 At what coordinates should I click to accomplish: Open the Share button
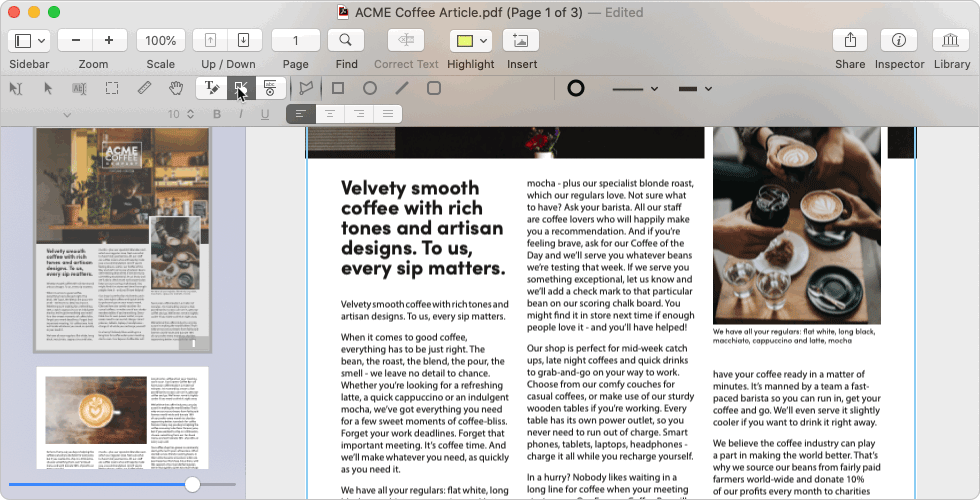[x=850, y=41]
